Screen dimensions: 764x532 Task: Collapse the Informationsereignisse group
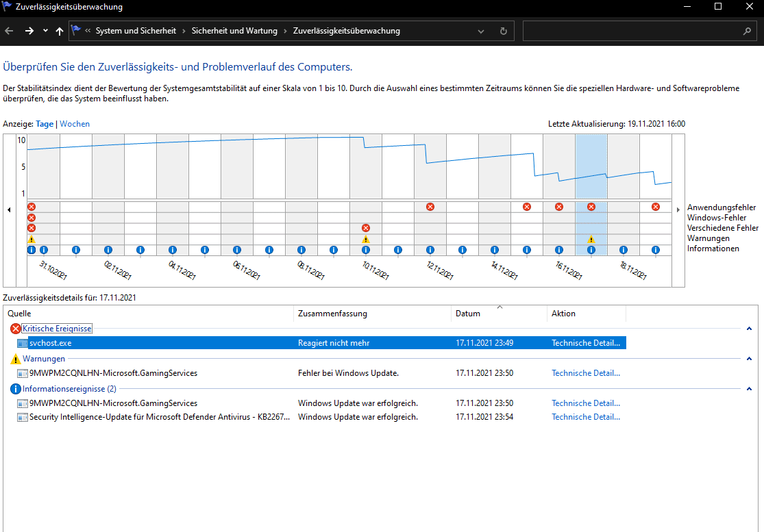point(749,389)
